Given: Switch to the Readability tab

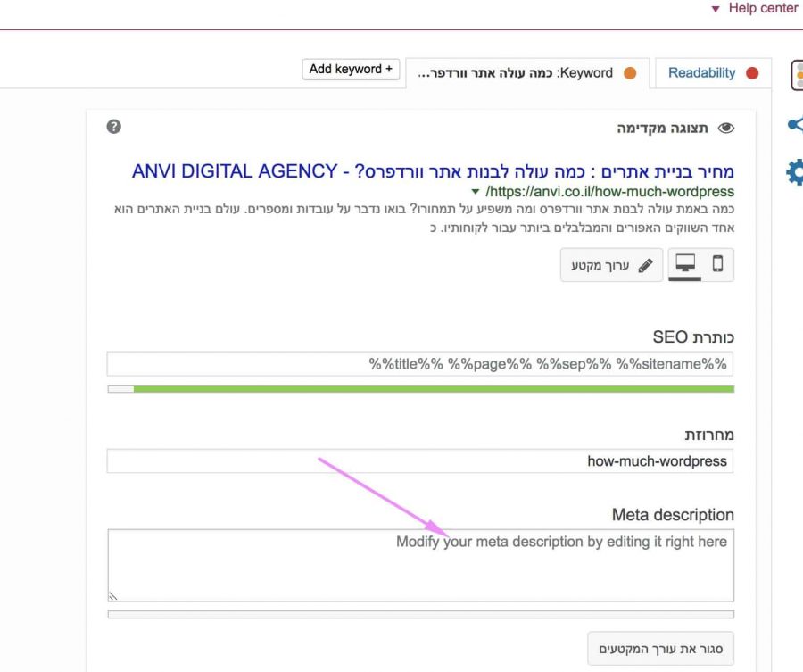Looking at the screenshot, I should point(713,73).
